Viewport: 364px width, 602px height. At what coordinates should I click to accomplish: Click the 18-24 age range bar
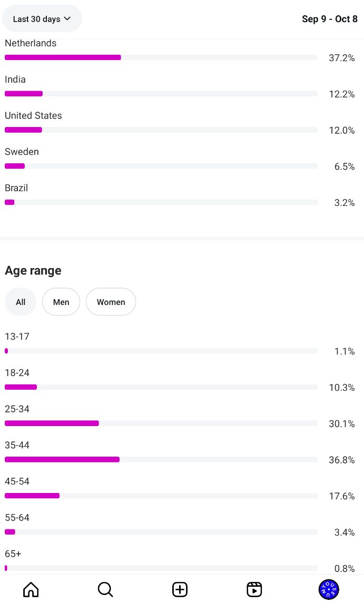click(x=161, y=387)
